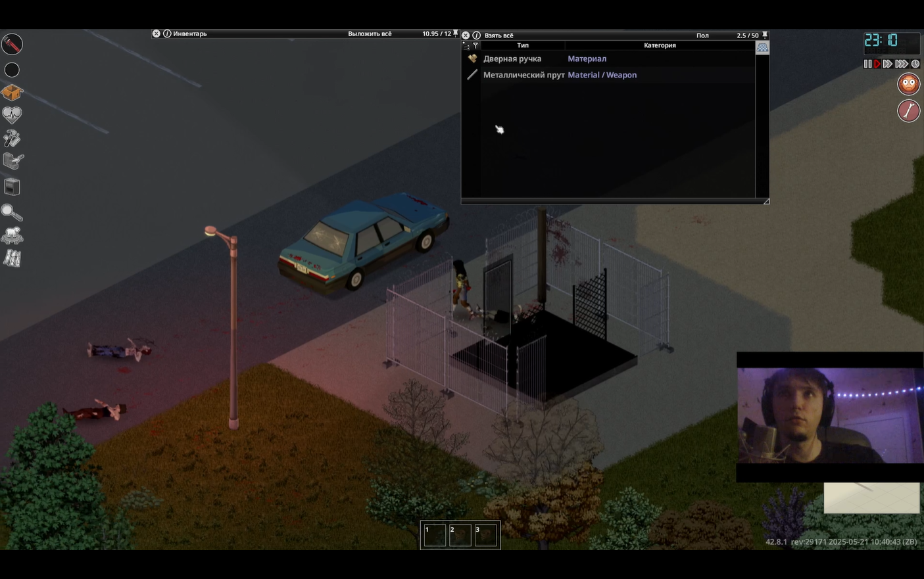This screenshot has width=924, height=579.
Task: Set fast forward speed
Action: 888,64
